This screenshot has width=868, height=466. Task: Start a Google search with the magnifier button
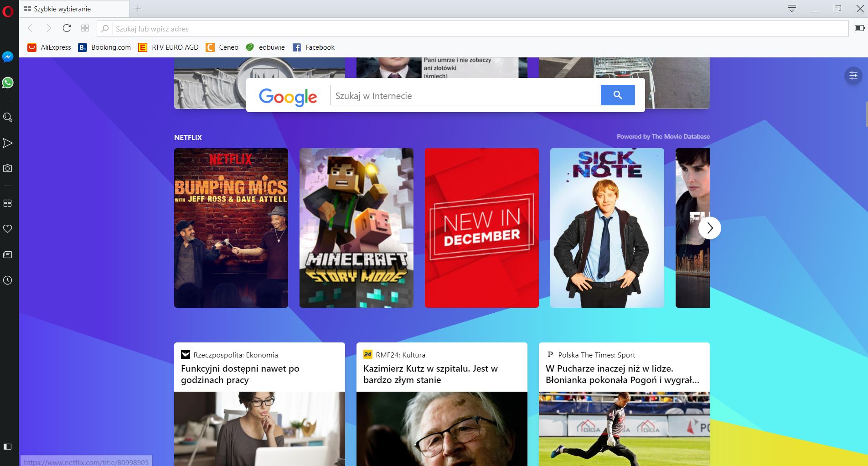(618, 95)
